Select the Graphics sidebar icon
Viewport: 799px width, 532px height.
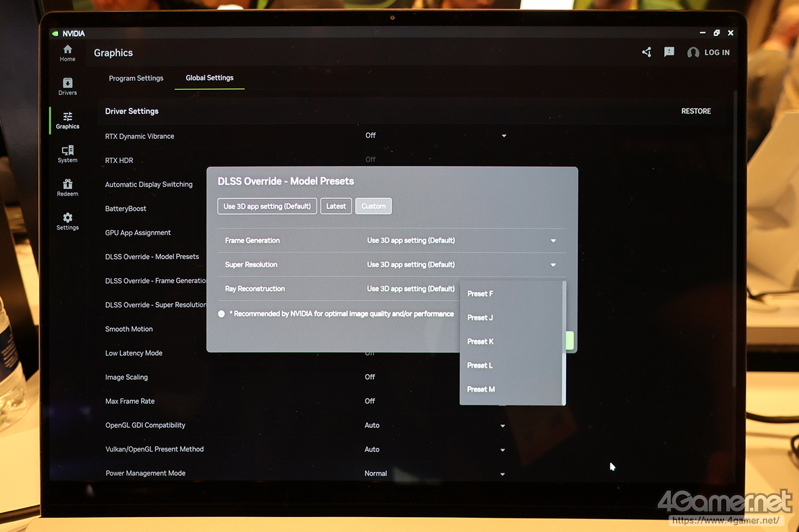[67, 117]
